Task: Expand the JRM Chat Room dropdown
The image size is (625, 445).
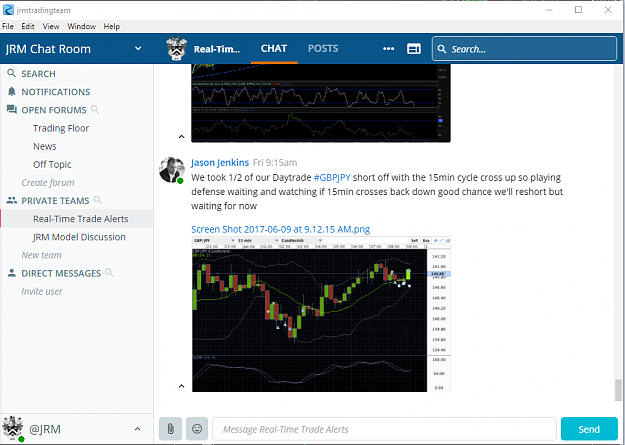Action: (x=138, y=49)
